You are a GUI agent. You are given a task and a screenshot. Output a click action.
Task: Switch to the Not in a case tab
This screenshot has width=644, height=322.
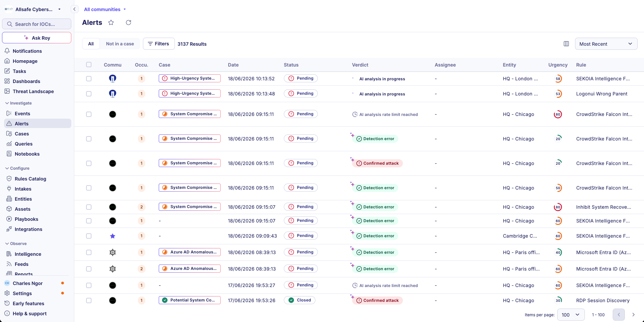(120, 44)
